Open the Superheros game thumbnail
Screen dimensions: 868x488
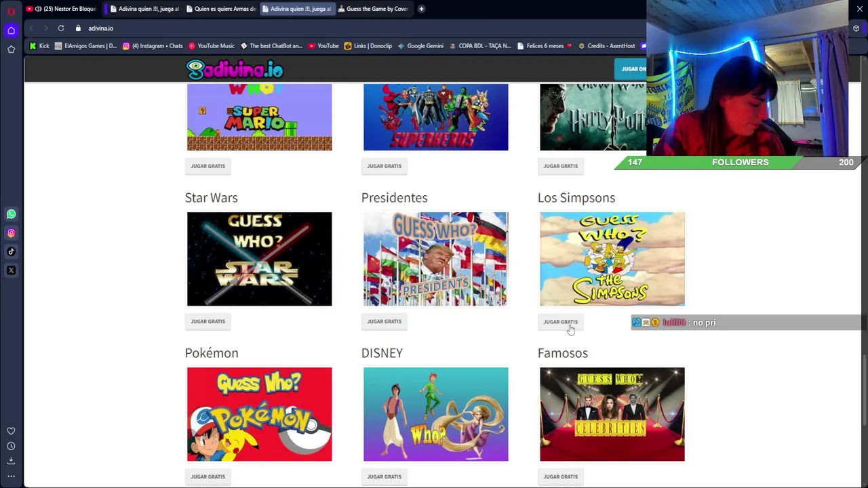[x=435, y=117]
